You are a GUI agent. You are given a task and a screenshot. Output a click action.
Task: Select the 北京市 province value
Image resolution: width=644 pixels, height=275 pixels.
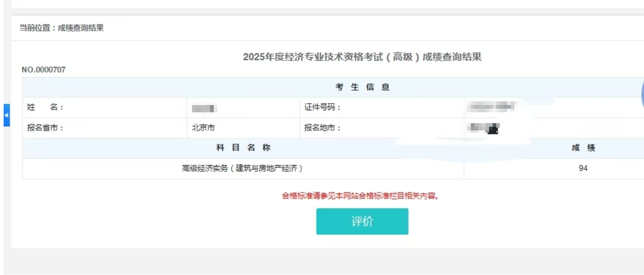203,128
